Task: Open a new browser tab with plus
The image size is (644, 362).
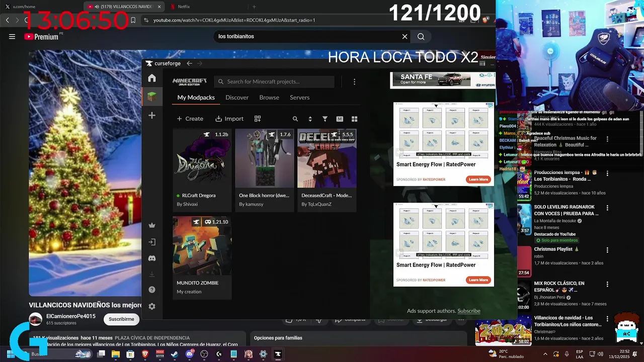Action: click(x=254, y=7)
